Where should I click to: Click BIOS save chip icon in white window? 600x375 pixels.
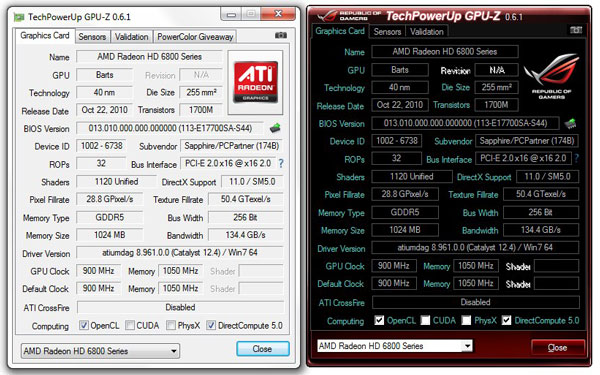click(x=275, y=128)
